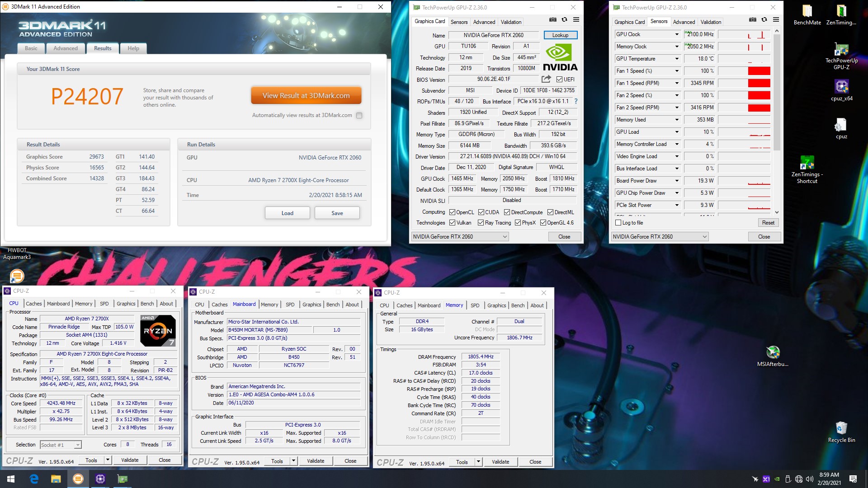
Task: Open Advanced tab in GPU-Z Sensors window
Action: click(x=684, y=22)
